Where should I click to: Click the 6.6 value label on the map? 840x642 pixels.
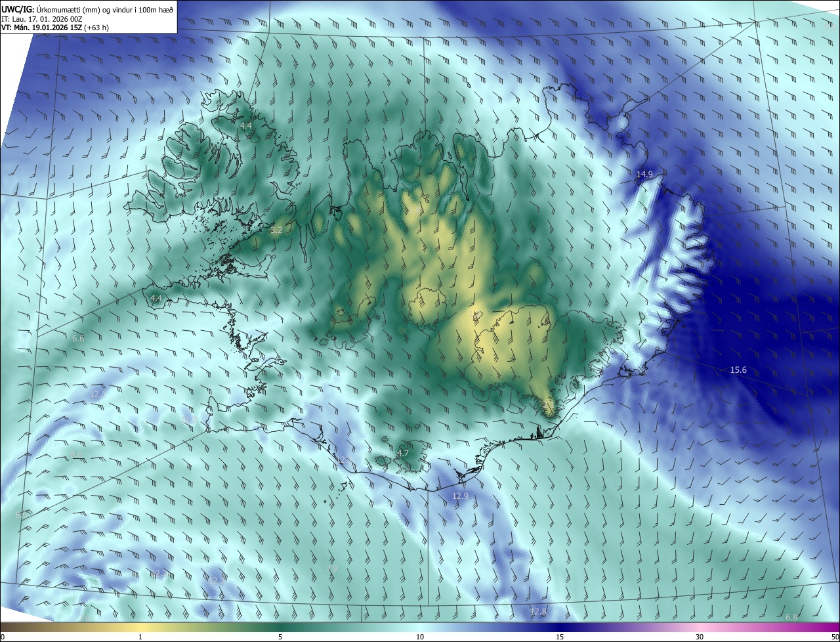pos(78,338)
